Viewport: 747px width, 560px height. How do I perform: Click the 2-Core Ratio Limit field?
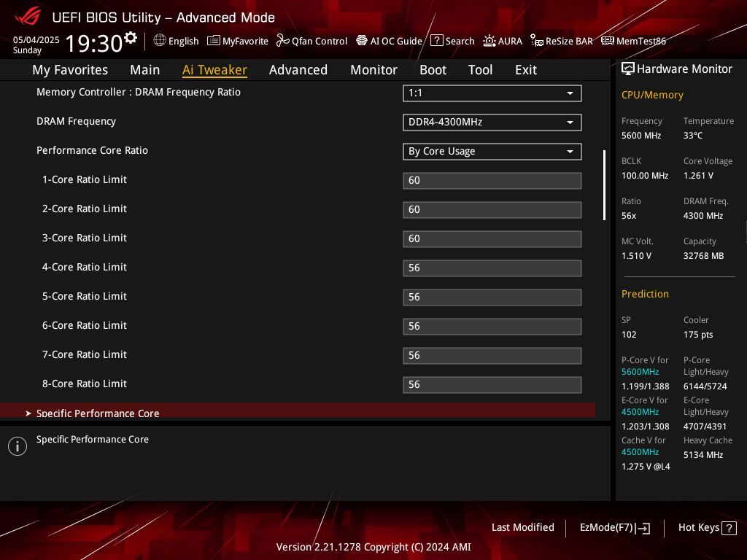click(492, 209)
